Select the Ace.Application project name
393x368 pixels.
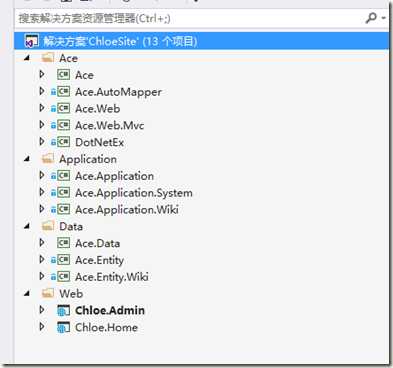(114, 176)
